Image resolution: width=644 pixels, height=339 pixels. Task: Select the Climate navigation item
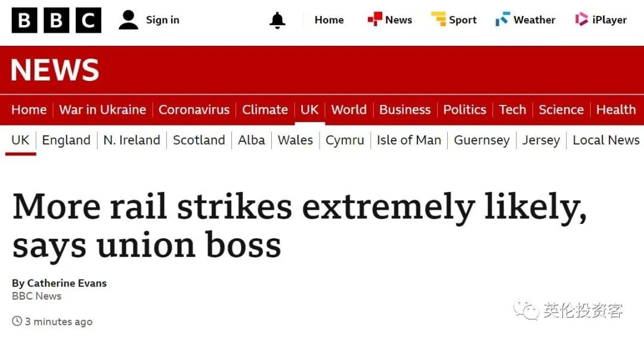265,110
